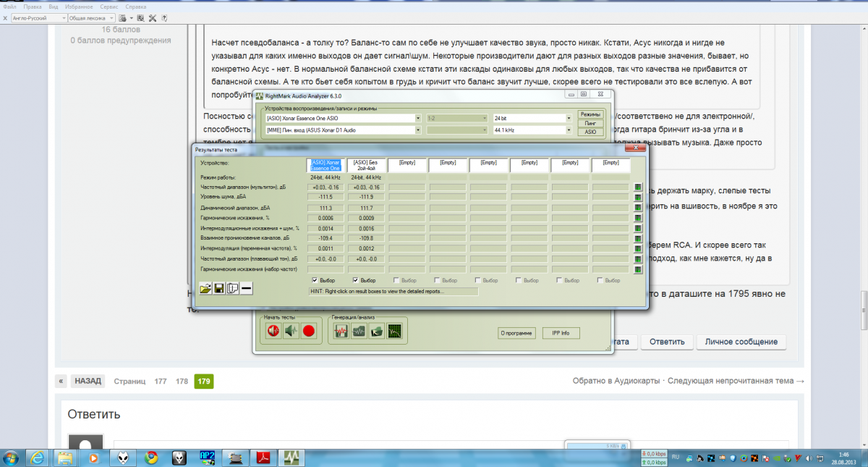Open the Файл menu
This screenshot has width=868, height=467.
click(10, 6)
